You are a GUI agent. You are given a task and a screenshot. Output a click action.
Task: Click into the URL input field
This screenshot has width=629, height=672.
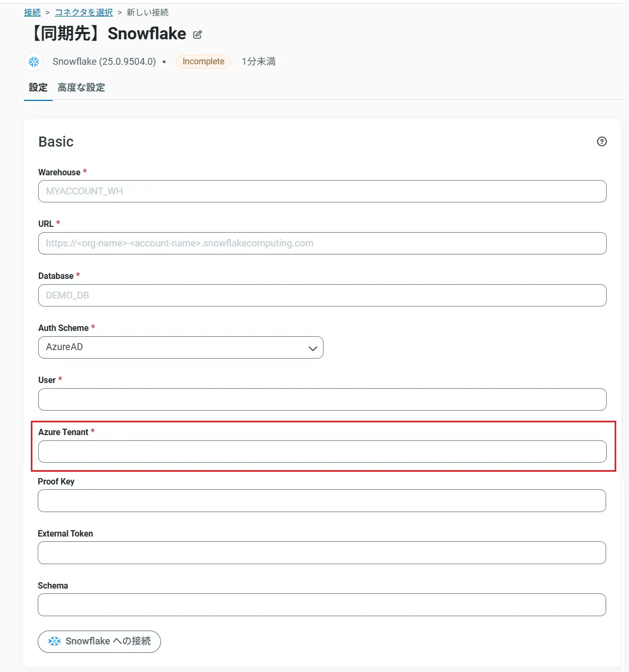[x=322, y=243]
